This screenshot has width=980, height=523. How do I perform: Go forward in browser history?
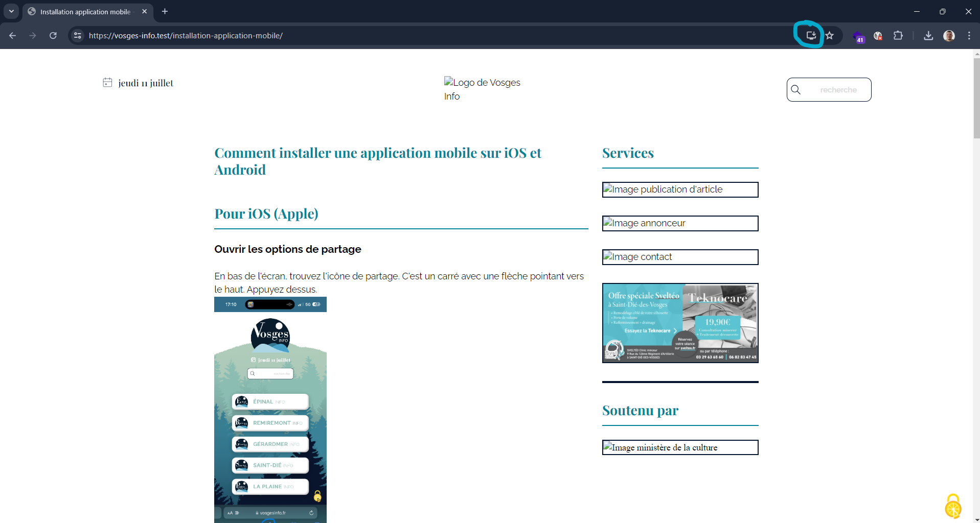point(33,35)
